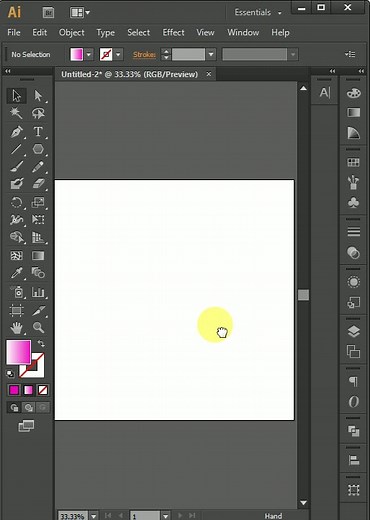Select the Eraser tool
Viewport: 370px width, 520px height.
tap(38, 184)
